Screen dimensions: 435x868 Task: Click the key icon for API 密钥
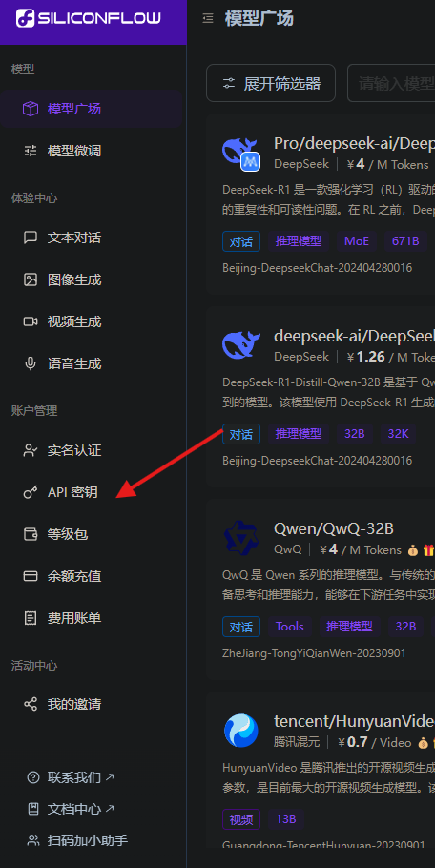click(31, 492)
